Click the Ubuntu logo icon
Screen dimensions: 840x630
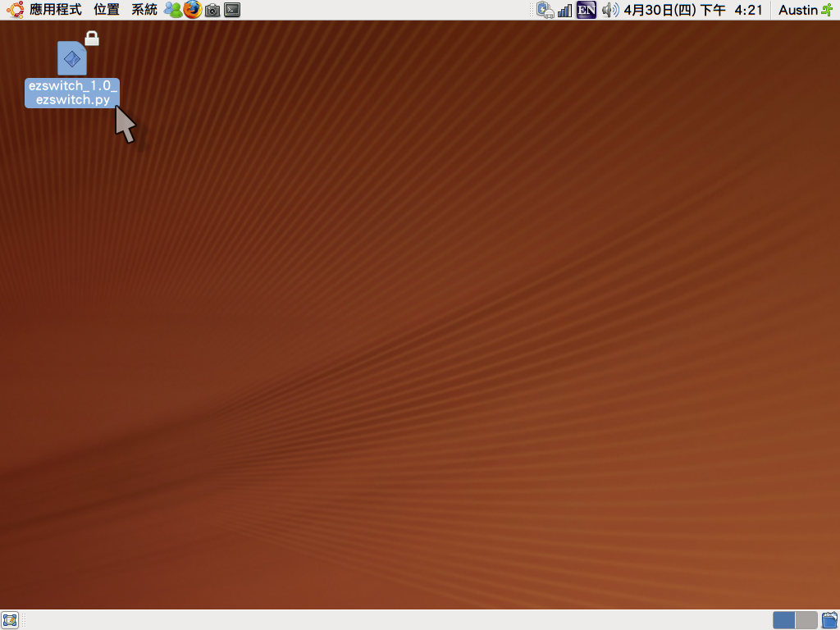(x=15, y=10)
